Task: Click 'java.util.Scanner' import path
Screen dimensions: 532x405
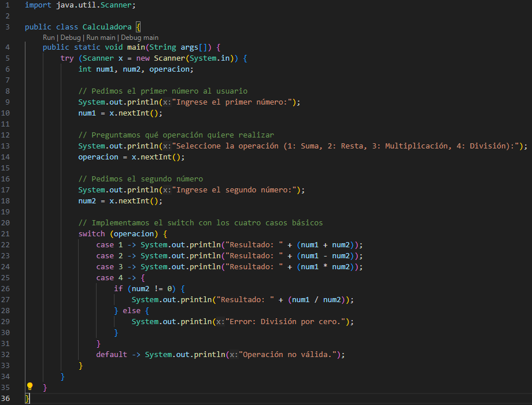Action: pos(94,5)
